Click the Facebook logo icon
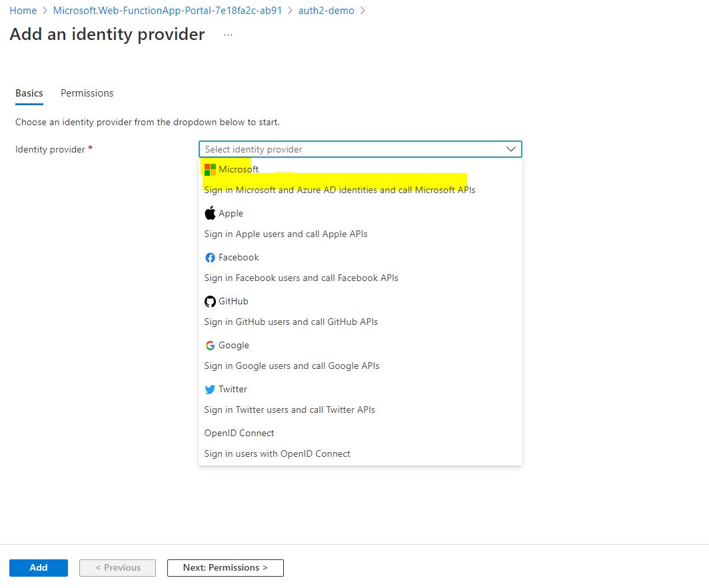The image size is (709, 588). (x=210, y=258)
